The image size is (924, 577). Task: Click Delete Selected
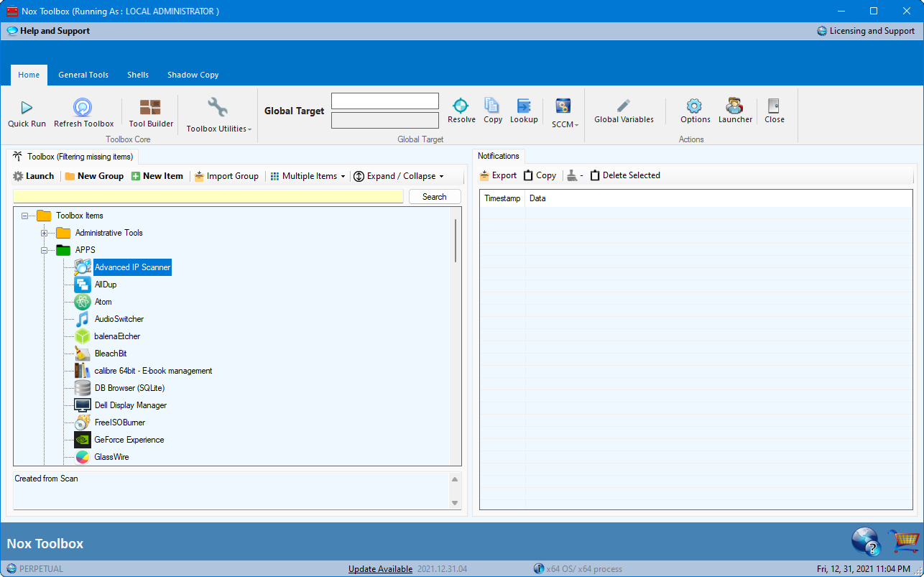click(624, 175)
